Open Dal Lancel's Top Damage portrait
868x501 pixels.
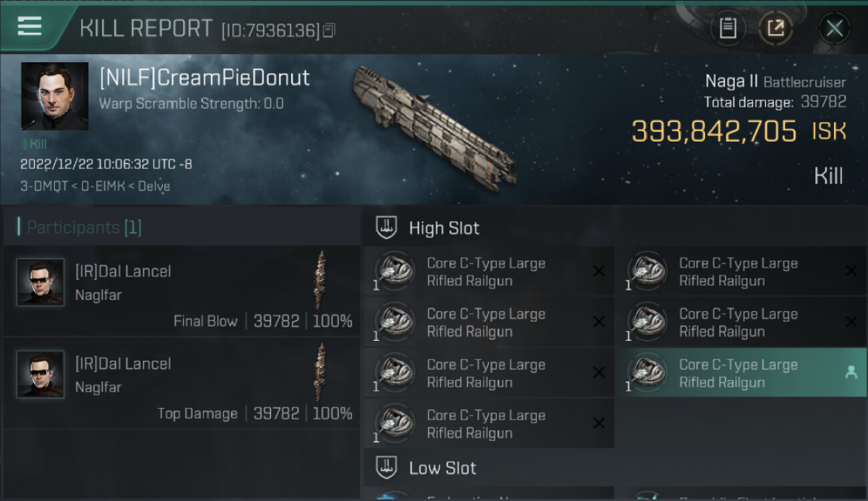coord(41,374)
